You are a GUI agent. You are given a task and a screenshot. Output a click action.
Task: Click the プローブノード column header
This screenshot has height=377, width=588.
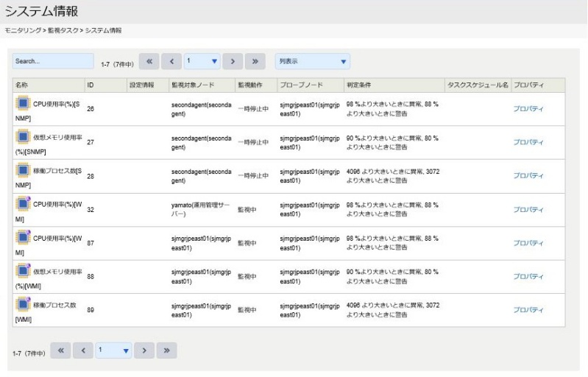coord(311,85)
